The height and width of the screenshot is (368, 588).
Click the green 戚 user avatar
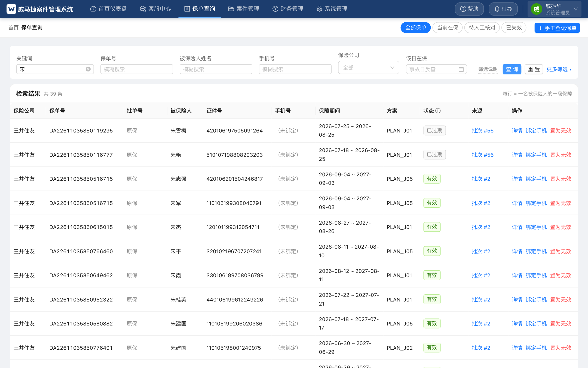(x=536, y=9)
